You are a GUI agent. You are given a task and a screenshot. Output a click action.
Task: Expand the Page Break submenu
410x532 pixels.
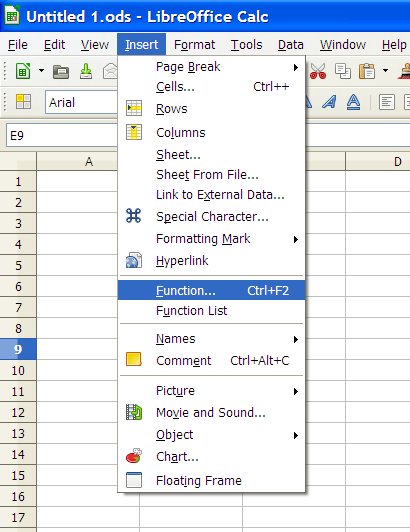tap(211, 67)
